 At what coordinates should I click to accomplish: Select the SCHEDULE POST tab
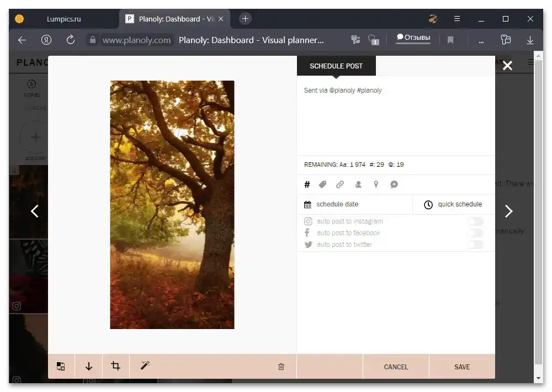click(x=336, y=66)
